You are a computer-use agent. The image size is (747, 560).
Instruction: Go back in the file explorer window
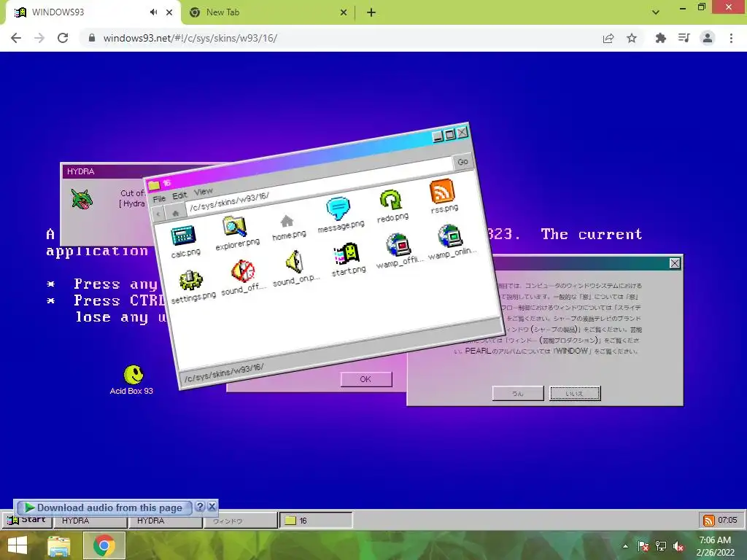(158, 215)
